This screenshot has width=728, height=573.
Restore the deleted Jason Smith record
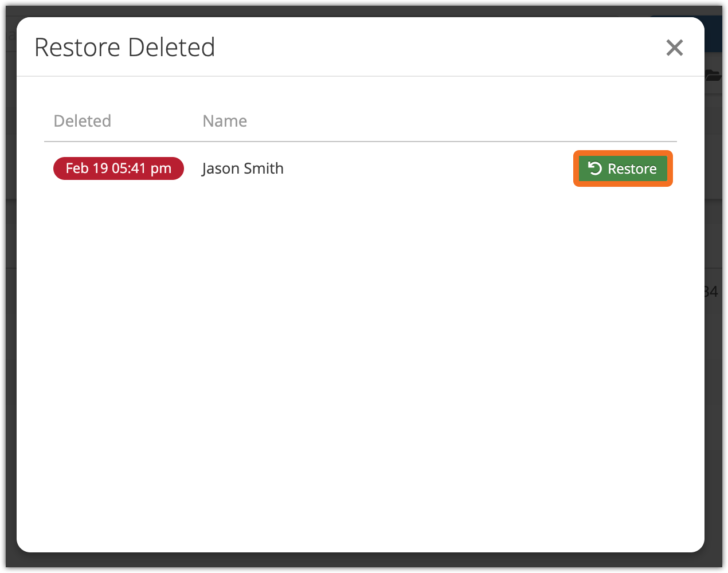[x=623, y=168]
